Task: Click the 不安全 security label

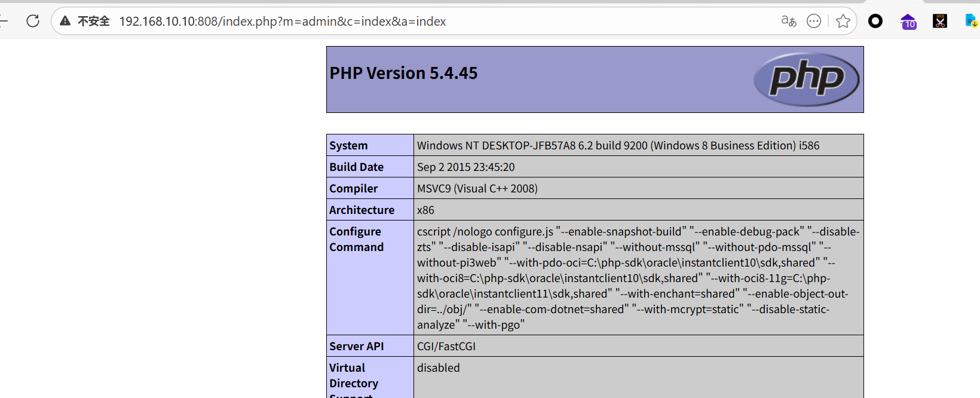Action: (94, 21)
